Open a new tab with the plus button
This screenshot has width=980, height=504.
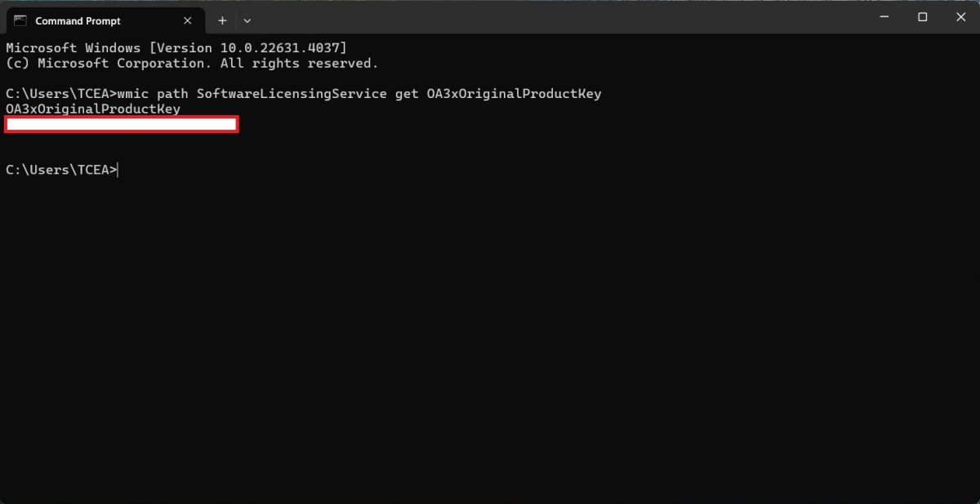pos(222,20)
